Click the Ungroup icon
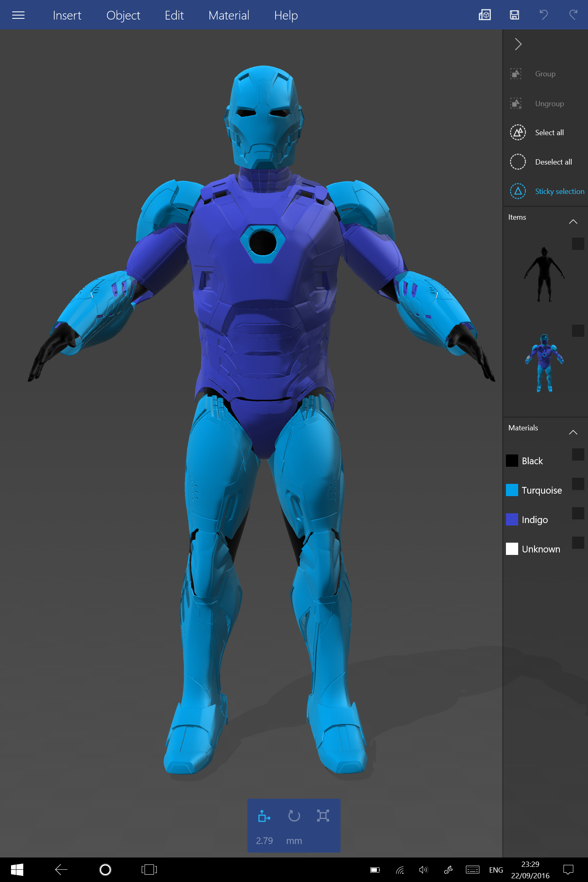Viewport: 588px width, 882px height. [516, 103]
